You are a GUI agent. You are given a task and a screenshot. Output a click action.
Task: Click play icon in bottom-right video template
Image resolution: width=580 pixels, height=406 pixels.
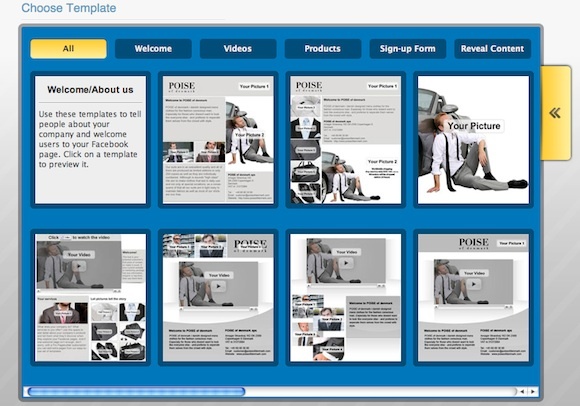click(474, 284)
